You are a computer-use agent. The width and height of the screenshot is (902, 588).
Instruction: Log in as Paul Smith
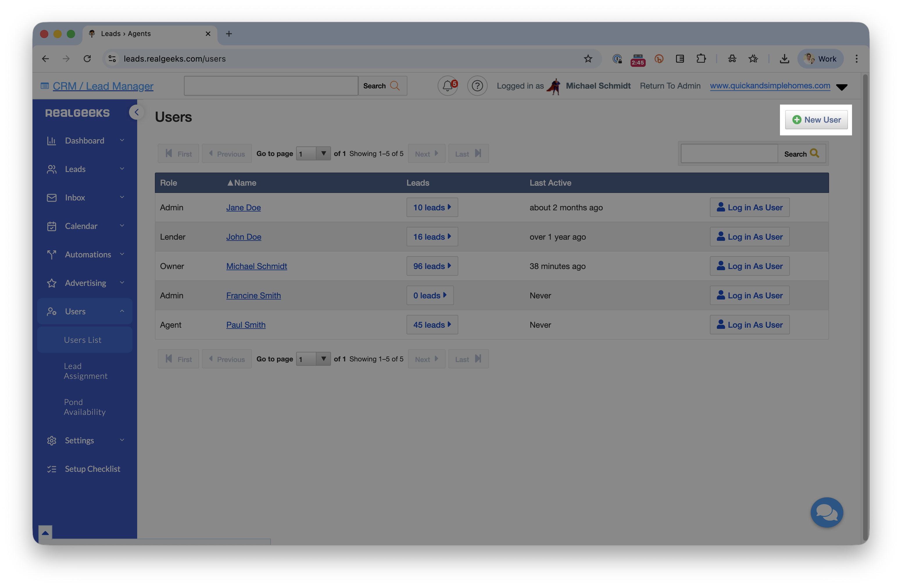click(749, 325)
